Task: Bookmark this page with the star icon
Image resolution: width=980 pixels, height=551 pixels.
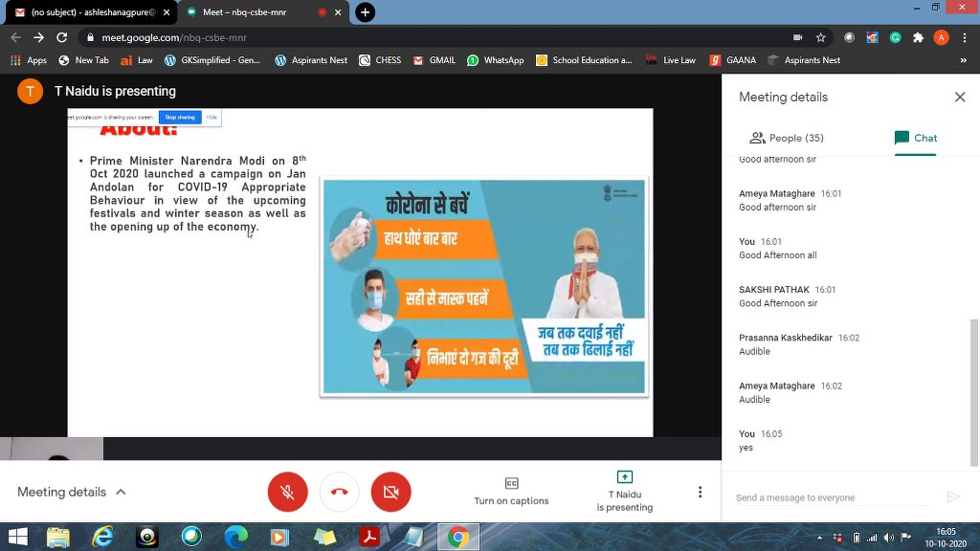Action: pos(820,37)
